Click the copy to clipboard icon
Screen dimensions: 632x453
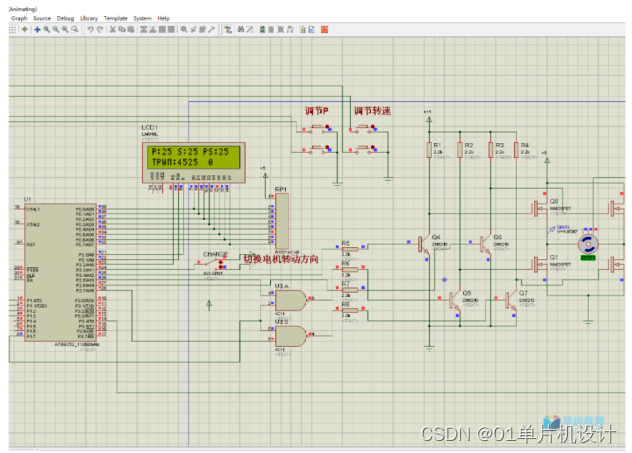tap(122, 29)
